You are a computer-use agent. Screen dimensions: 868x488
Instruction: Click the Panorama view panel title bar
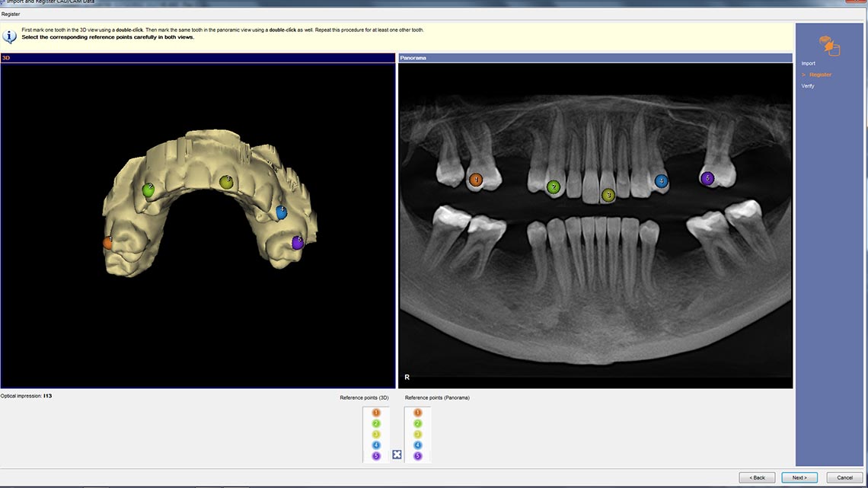coord(595,58)
